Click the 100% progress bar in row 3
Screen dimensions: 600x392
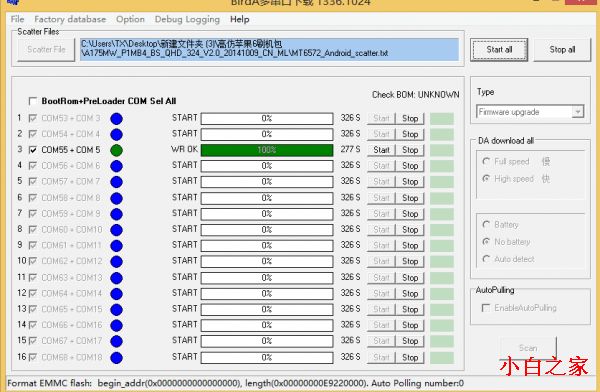(x=267, y=150)
